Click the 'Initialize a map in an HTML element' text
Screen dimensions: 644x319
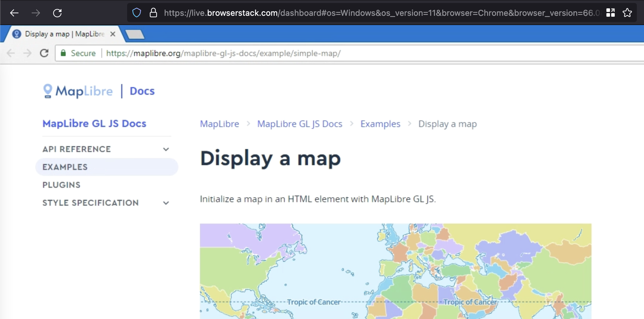click(318, 199)
